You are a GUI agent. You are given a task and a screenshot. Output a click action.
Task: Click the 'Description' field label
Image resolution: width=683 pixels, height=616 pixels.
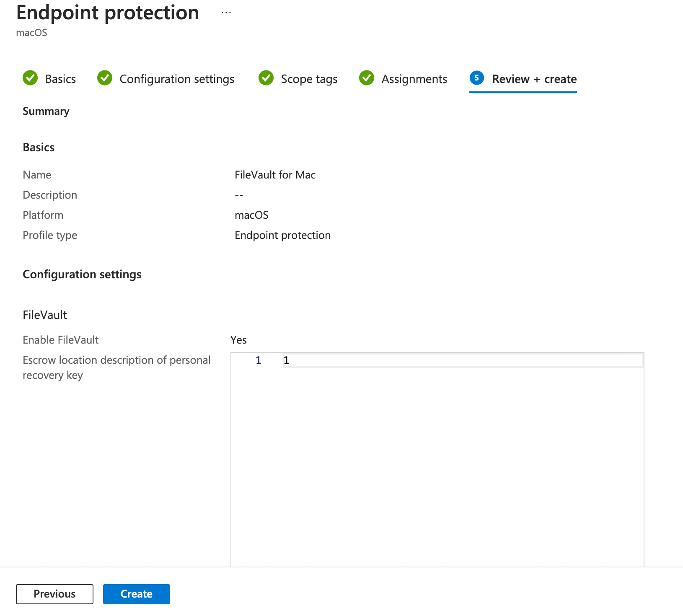coord(50,195)
